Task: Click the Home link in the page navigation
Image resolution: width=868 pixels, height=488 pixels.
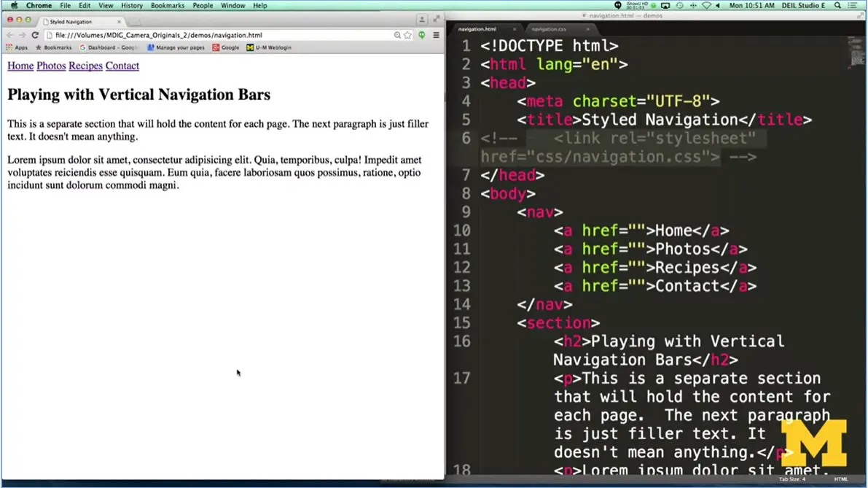Action: [x=20, y=66]
